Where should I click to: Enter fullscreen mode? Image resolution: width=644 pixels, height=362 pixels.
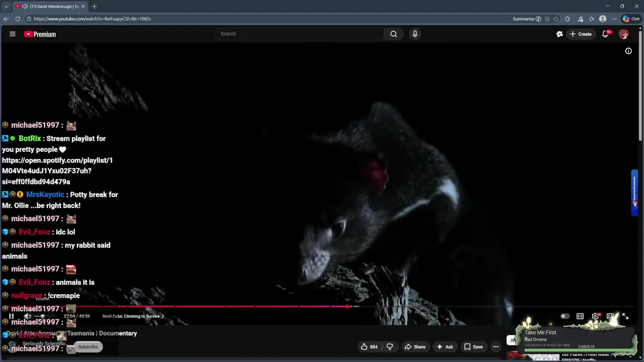coord(625,316)
